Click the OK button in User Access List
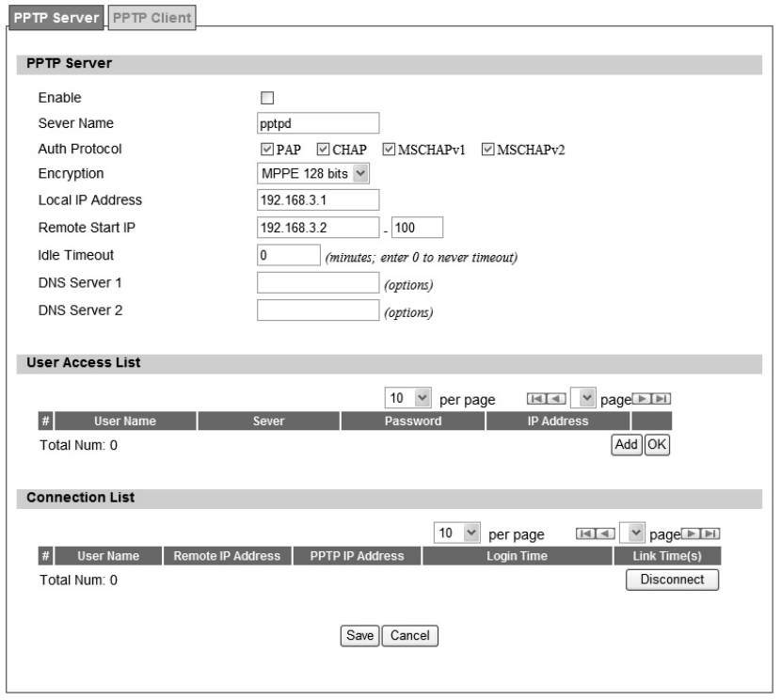Image resolution: width=781 pixels, height=700 pixels. 657,445
